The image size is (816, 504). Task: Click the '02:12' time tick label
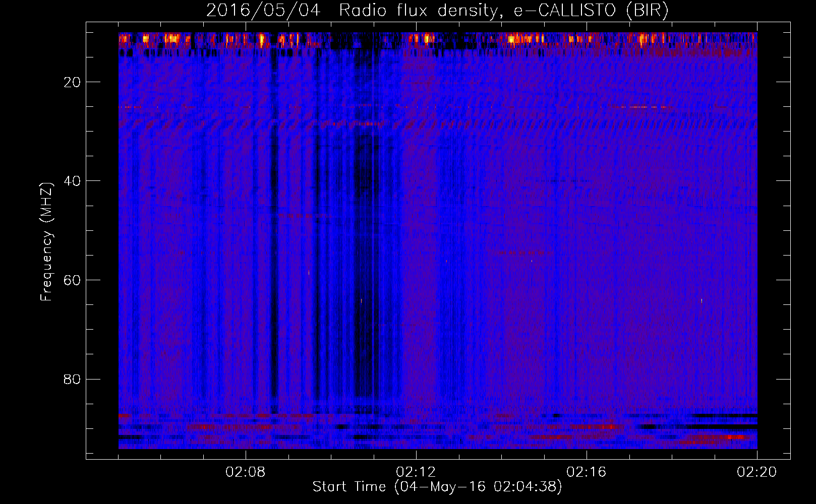pyautogui.click(x=416, y=472)
